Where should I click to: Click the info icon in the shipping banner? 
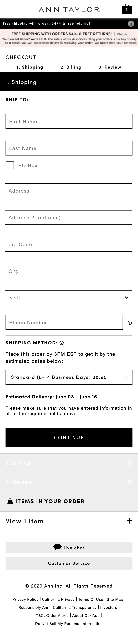click(131, 24)
